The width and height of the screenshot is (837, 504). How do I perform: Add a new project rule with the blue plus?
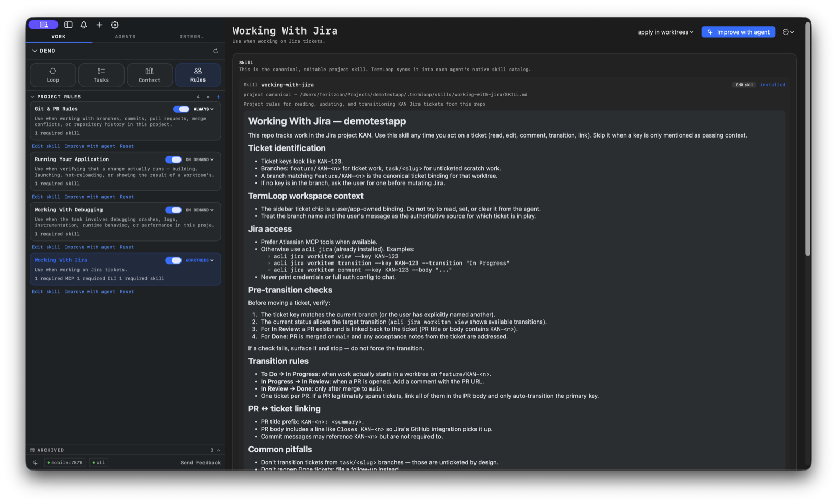tap(218, 97)
